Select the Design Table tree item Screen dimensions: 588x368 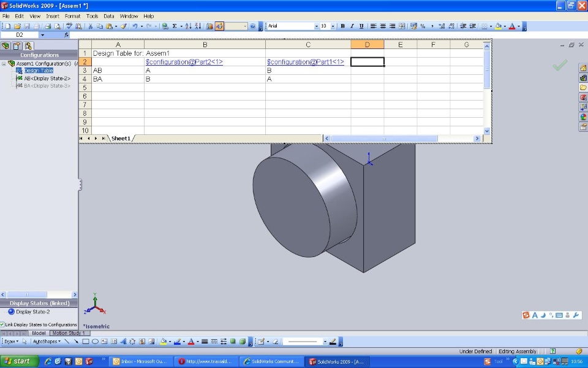coord(39,71)
